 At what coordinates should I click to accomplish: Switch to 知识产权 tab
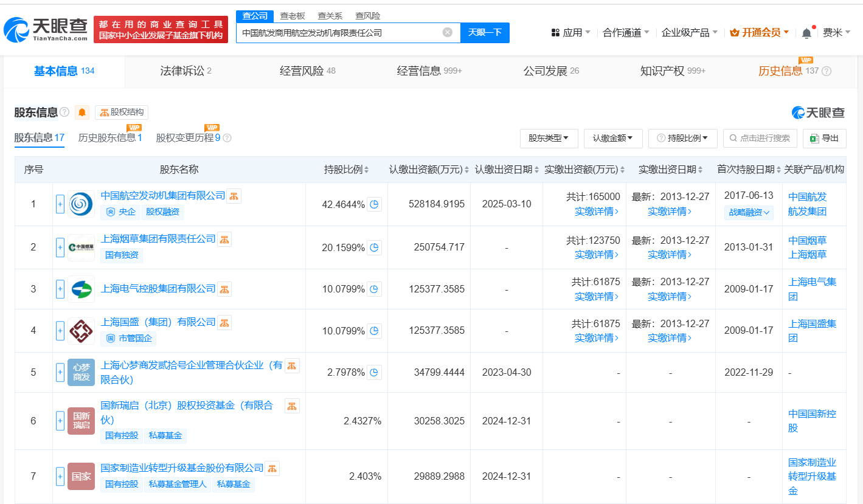672,71
